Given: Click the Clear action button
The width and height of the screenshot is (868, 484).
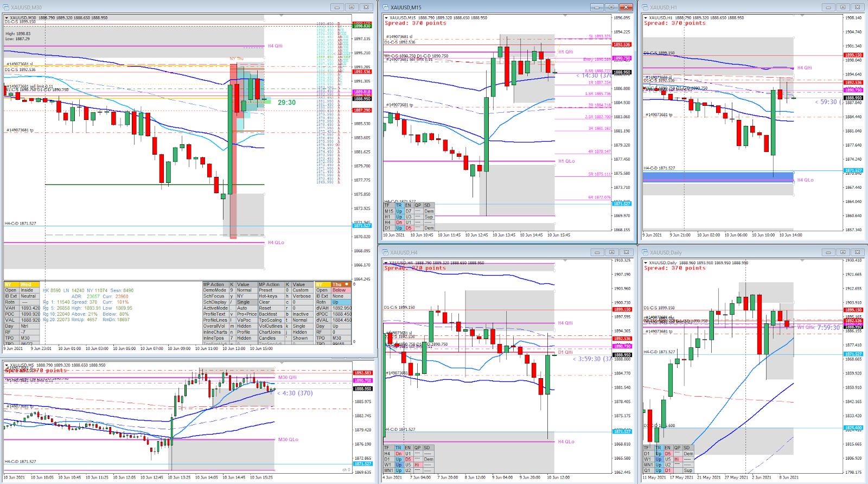Looking at the screenshot, I should pyautogui.click(x=271, y=302).
